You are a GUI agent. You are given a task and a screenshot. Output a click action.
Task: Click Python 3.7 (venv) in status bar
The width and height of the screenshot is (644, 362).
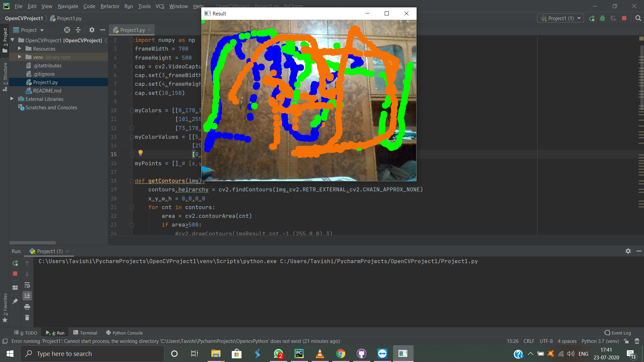tap(600, 341)
